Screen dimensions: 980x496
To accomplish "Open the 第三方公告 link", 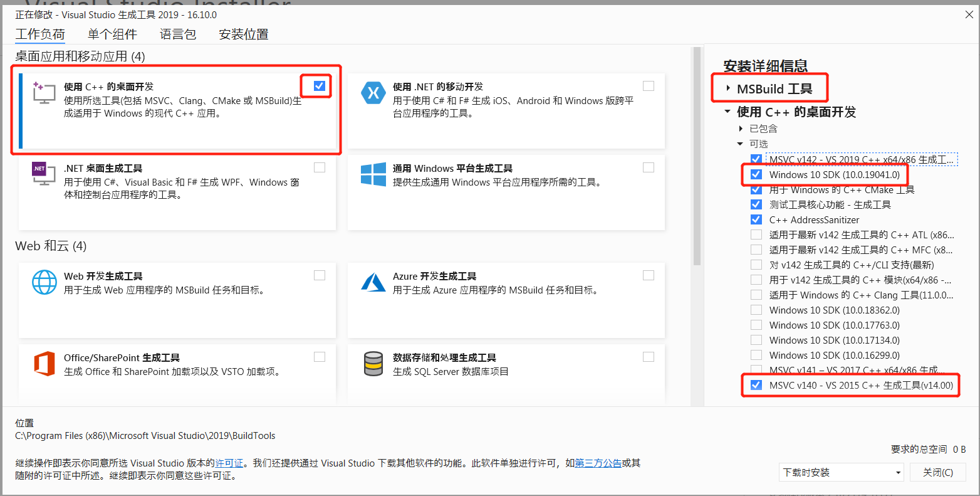I will pos(598,463).
